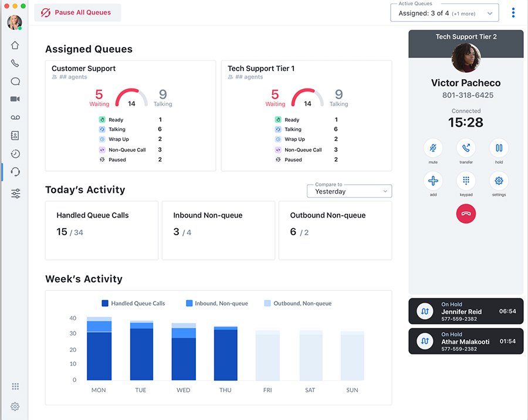528x420 pixels.
Task: Switch to the chat tab in the sidebar
Action: [15, 81]
